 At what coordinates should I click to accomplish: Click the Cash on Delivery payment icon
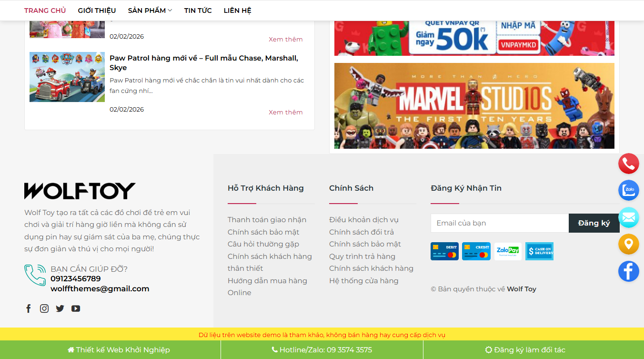539,251
